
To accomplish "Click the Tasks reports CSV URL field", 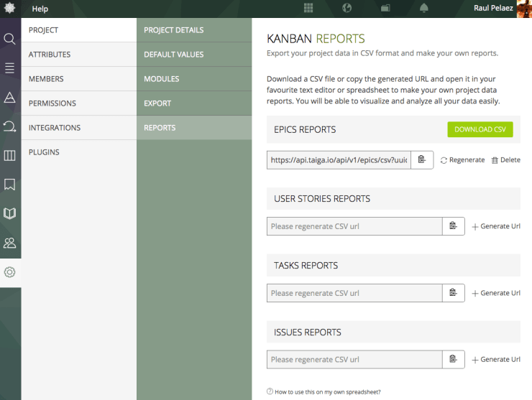I will pos(354,293).
